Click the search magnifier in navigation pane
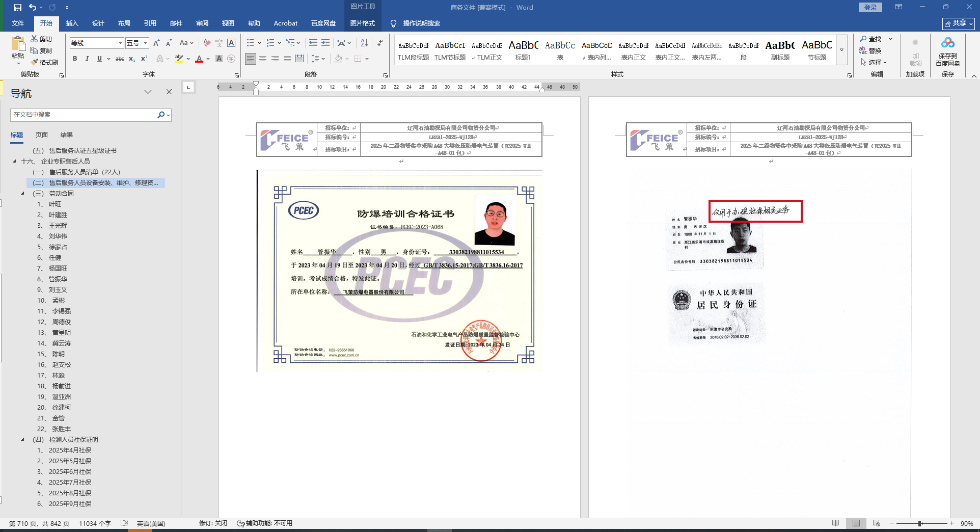 coord(161,115)
